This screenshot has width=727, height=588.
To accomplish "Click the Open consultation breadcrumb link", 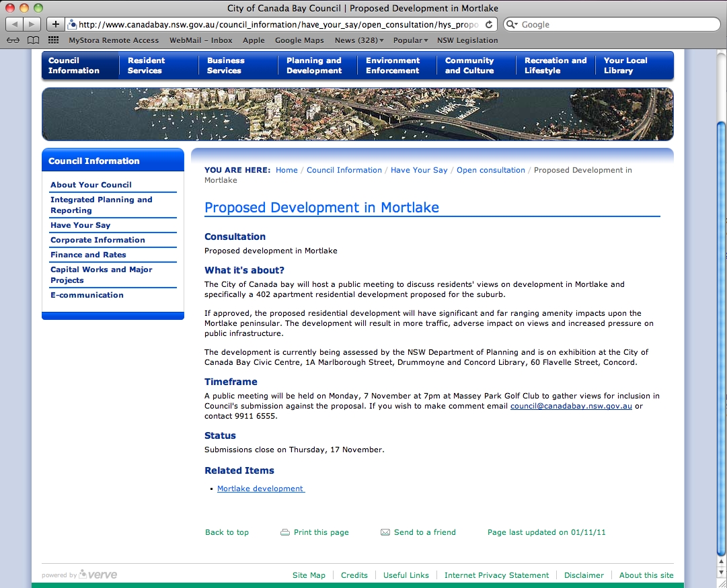I will coord(490,170).
